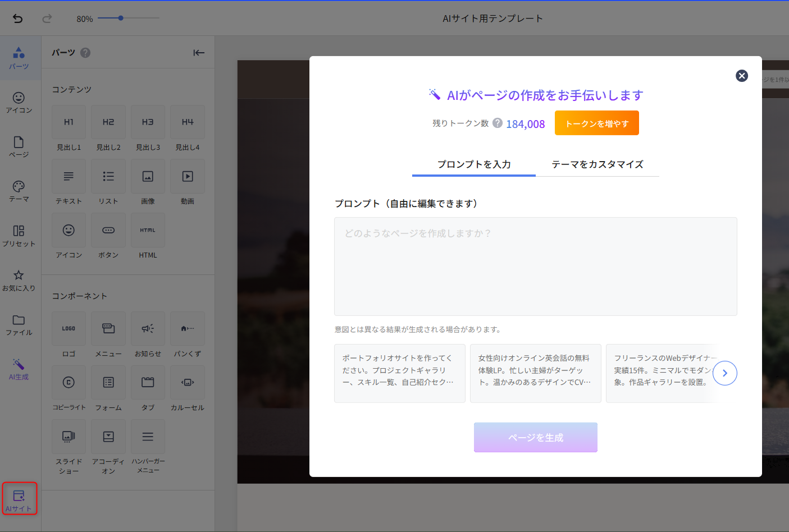This screenshot has height=532, width=789.
Task: Switch to テーマをカスタマイズ tab
Action: pos(597,164)
